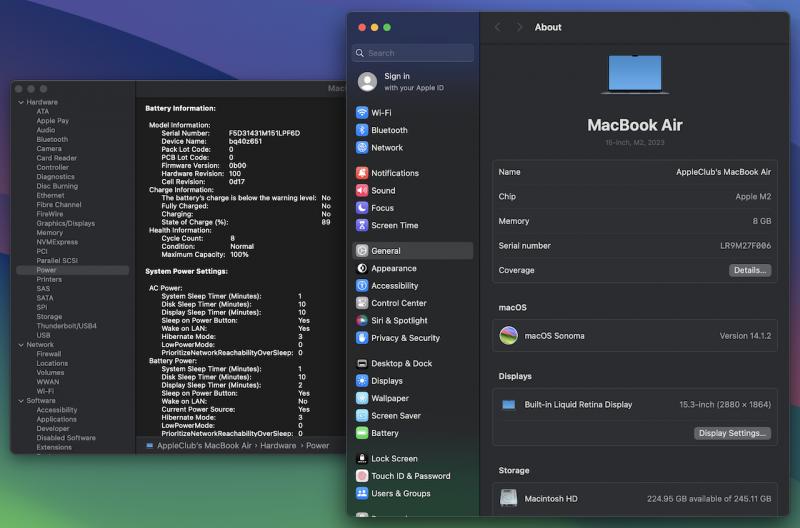Select Thunderbolt/USB4 in Hardware list

tap(66, 325)
